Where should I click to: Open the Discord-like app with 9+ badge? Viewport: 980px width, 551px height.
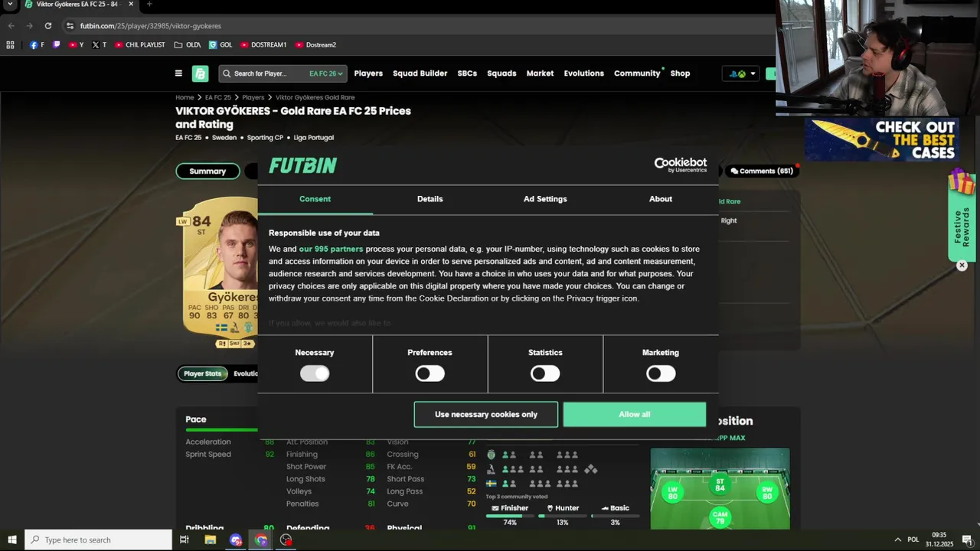pos(236,540)
